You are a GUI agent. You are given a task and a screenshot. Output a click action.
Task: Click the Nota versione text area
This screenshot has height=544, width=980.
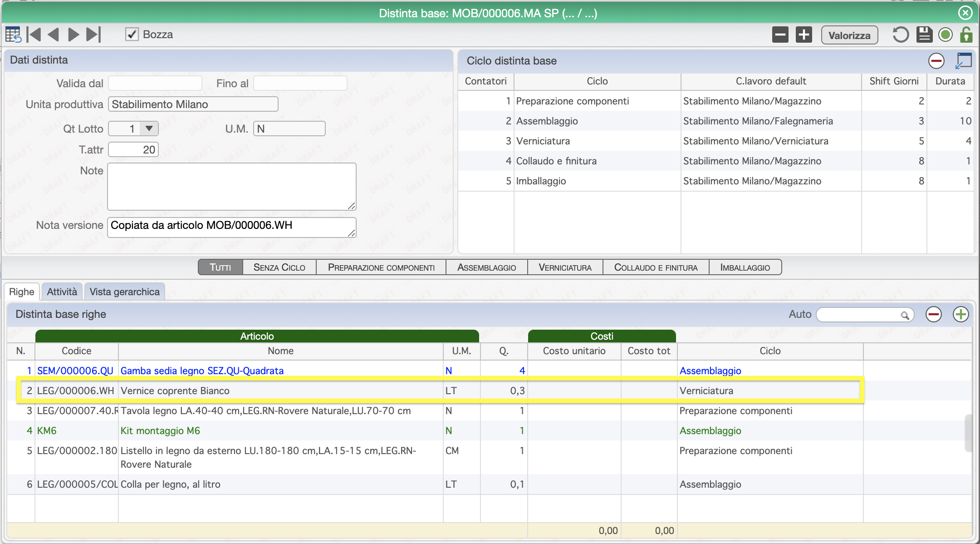232,227
